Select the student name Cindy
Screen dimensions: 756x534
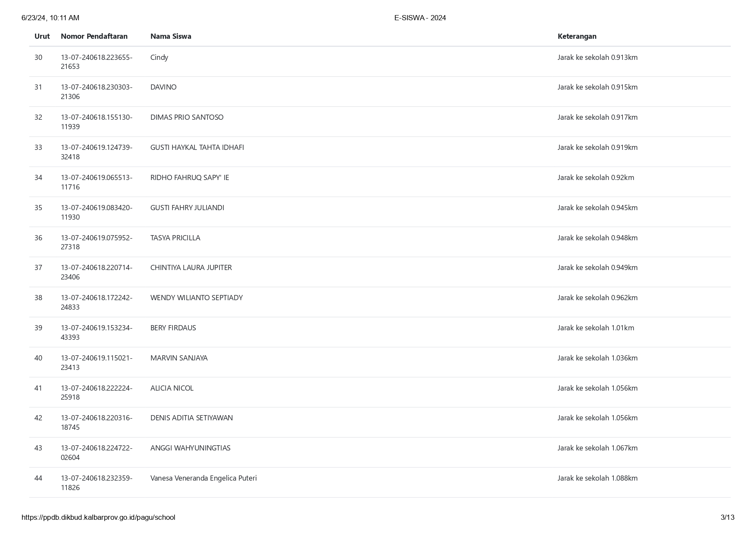(x=159, y=57)
